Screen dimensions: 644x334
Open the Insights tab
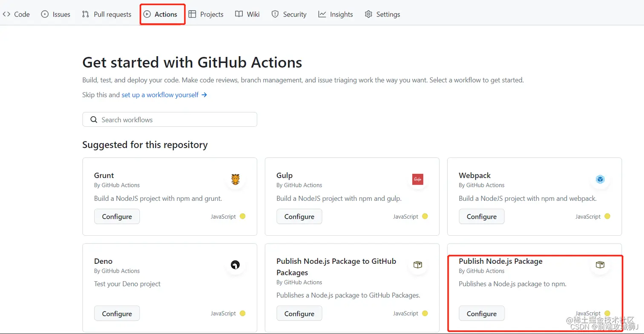336,14
